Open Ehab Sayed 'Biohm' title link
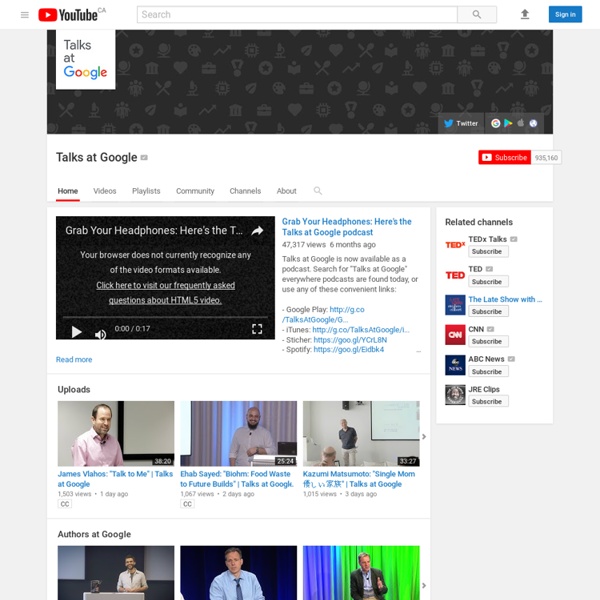The height and width of the screenshot is (600, 600). coord(237,479)
